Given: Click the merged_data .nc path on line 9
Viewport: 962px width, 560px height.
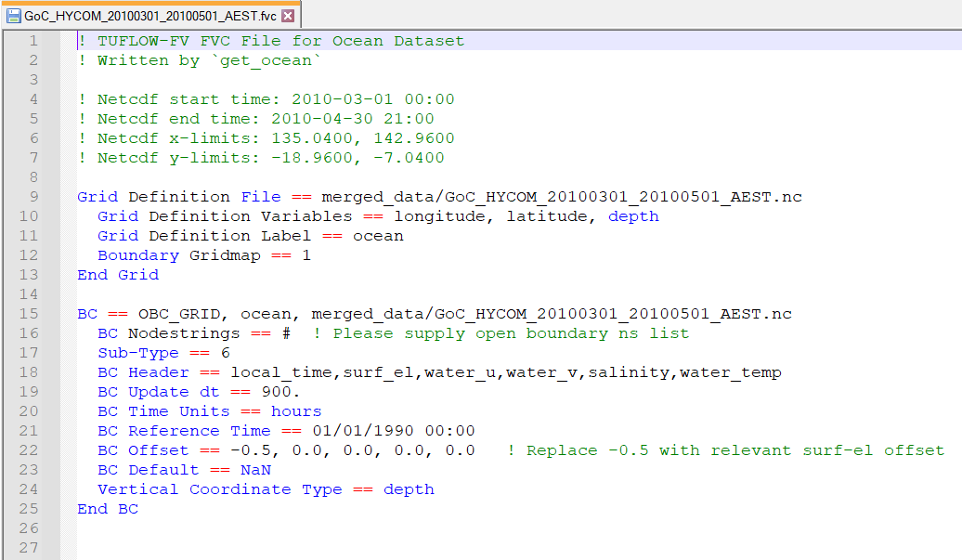Looking at the screenshot, I should click(562, 197).
